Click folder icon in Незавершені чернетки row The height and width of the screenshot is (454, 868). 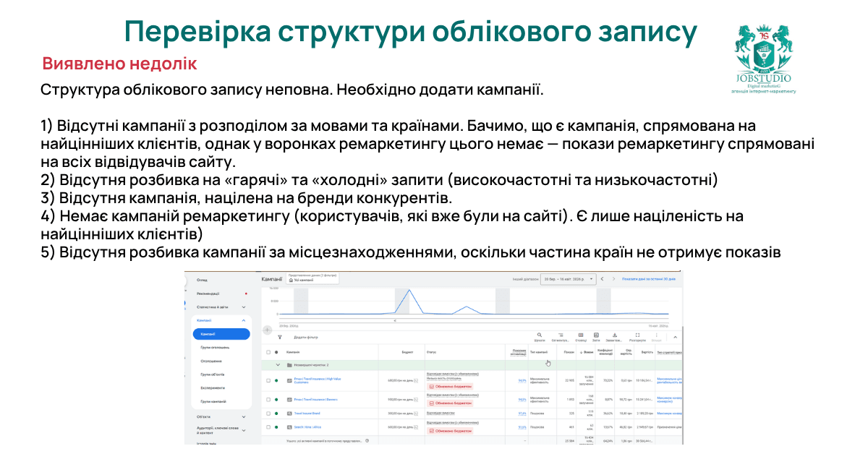(x=289, y=365)
